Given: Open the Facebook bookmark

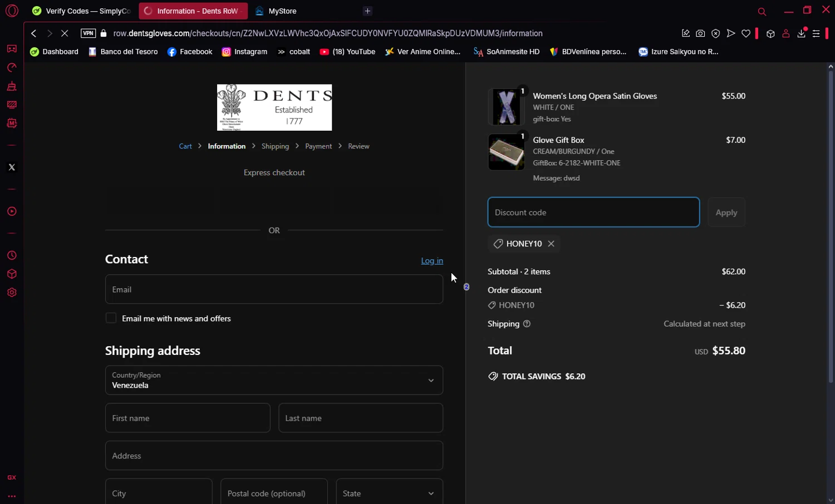Looking at the screenshot, I should pos(190,52).
